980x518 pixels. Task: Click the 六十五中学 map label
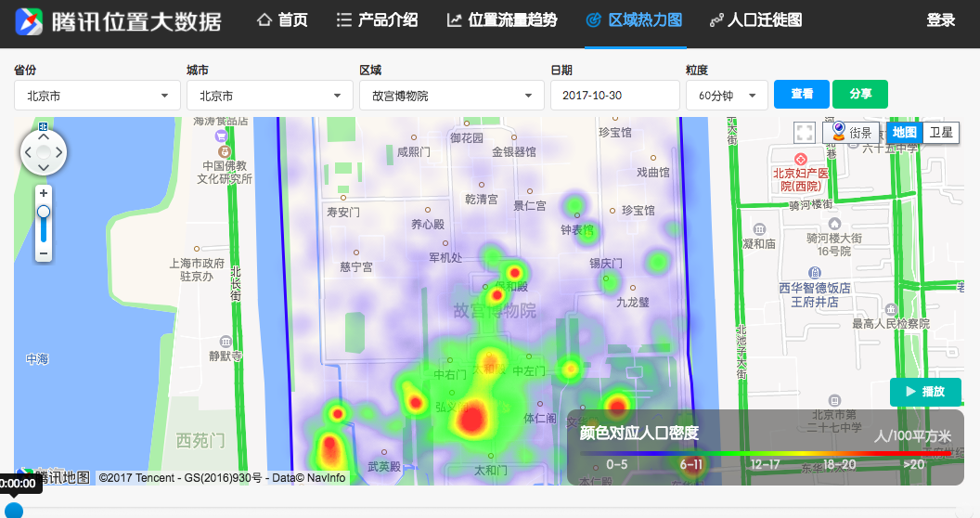pyautogui.click(x=890, y=149)
